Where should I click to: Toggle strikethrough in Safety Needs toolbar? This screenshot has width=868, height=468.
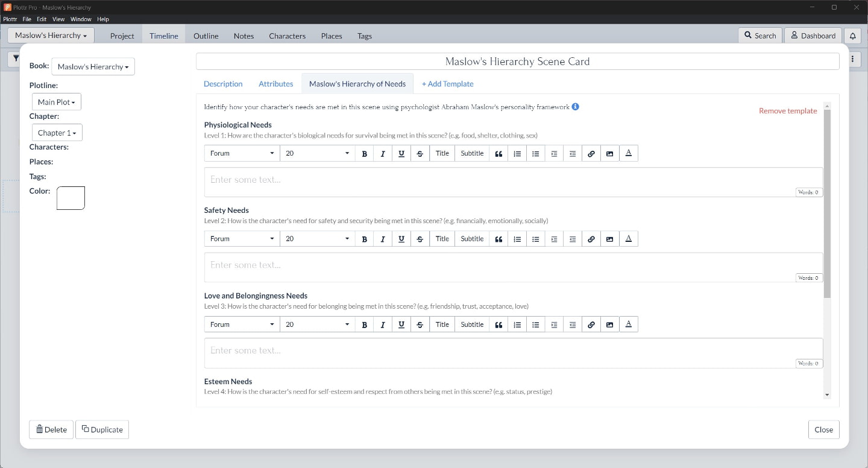coord(420,239)
